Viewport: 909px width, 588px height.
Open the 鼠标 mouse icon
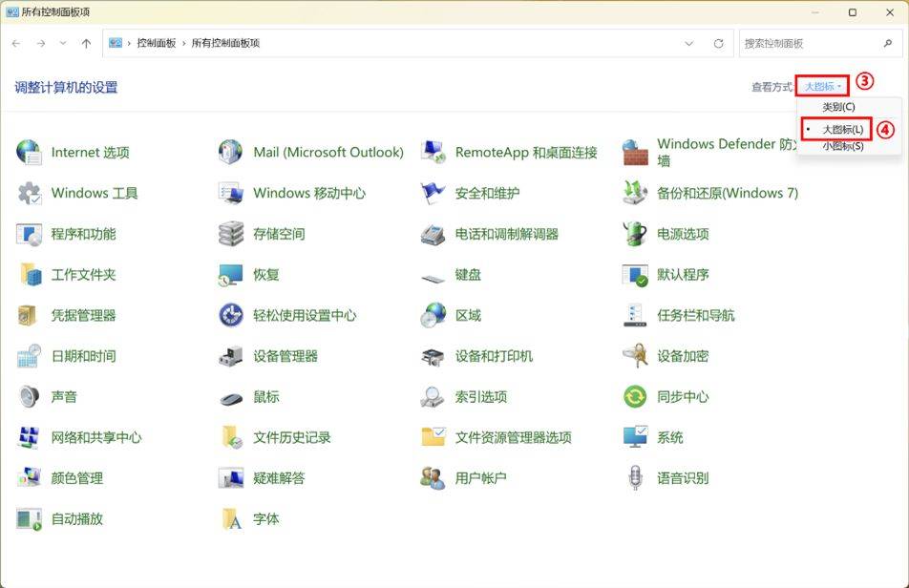point(231,399)
